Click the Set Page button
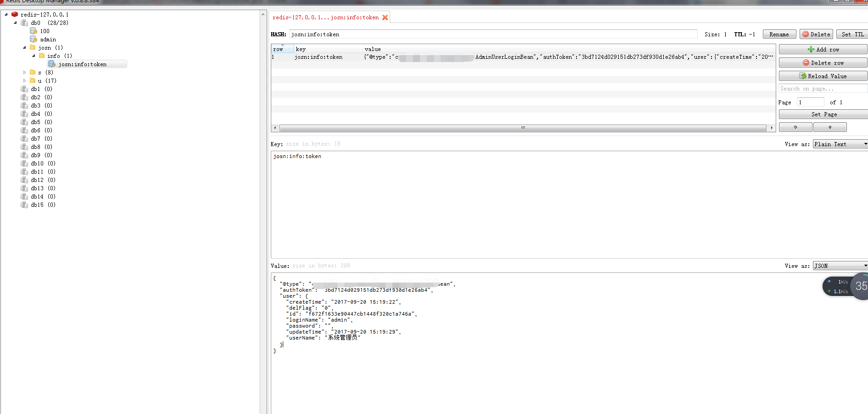 823,114
